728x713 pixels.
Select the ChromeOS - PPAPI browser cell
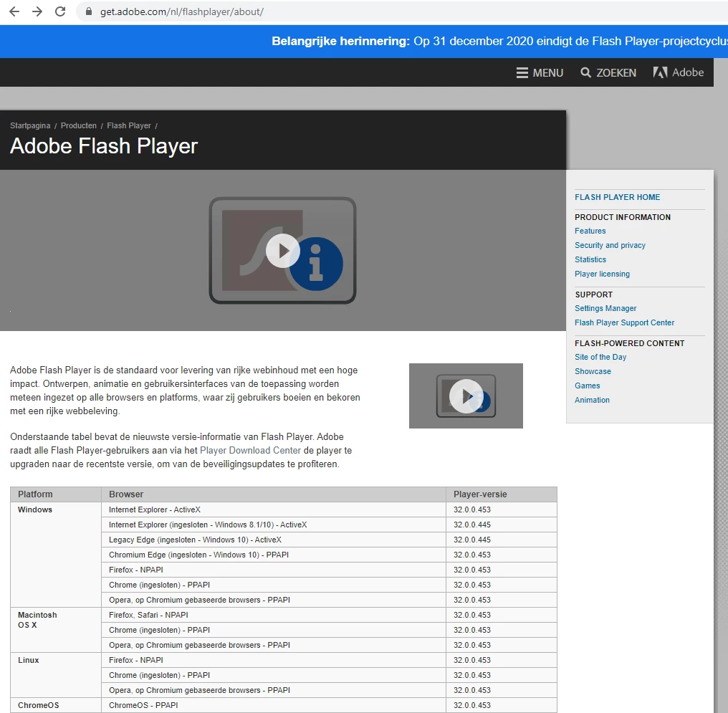pos(274,705)
